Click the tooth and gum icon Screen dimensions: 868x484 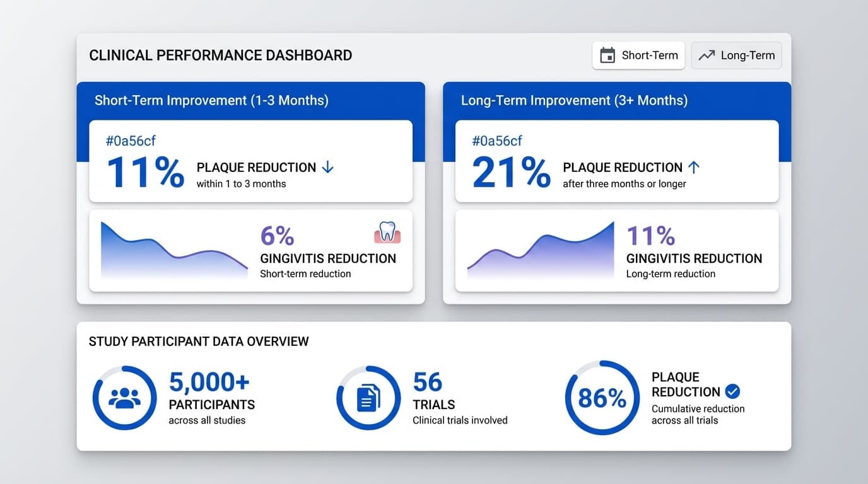tap(387, 233)
